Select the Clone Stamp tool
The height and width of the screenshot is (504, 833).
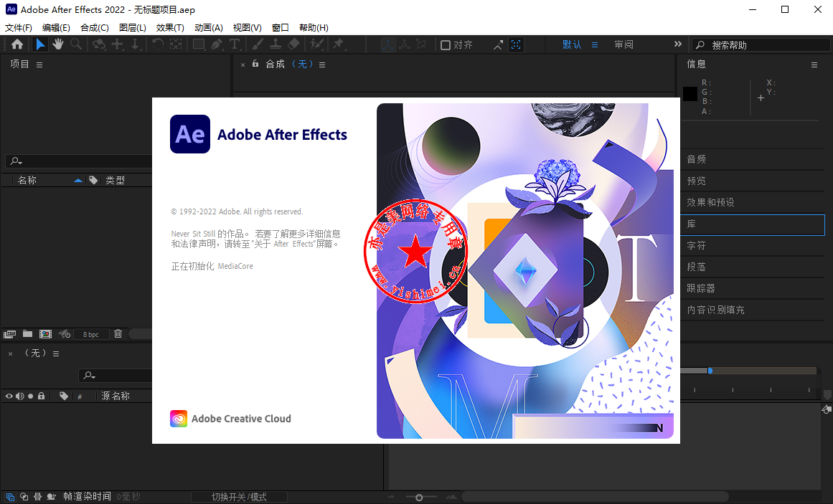276,44
